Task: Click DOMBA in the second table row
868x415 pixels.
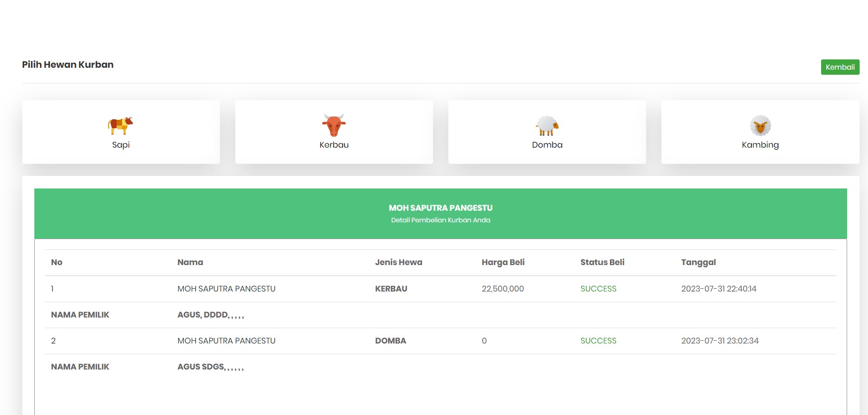Action: click(390, 341)
